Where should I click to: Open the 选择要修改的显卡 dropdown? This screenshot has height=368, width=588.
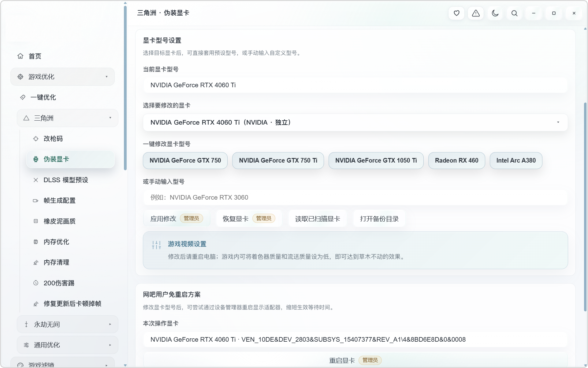point(355,122)
